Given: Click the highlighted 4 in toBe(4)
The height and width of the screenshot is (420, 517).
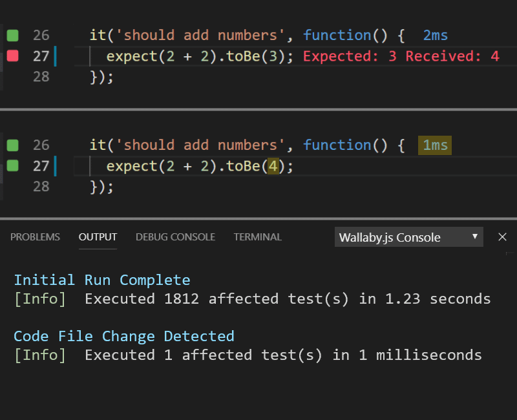Looking at the screenshot, I should [x=273, y=166].
